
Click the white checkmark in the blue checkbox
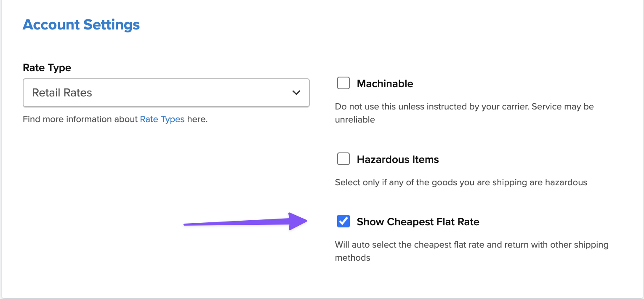tap(343, 221)
